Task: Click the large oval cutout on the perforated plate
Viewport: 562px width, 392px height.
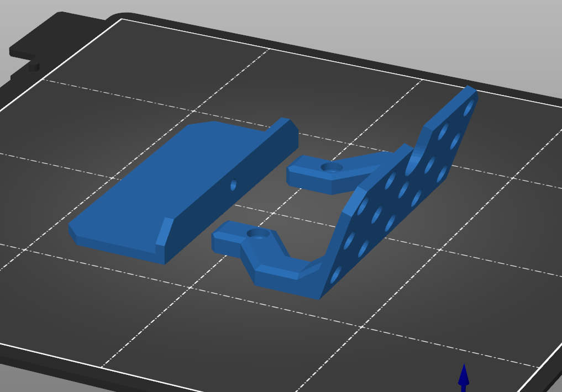Action: [x=413, y=162]
